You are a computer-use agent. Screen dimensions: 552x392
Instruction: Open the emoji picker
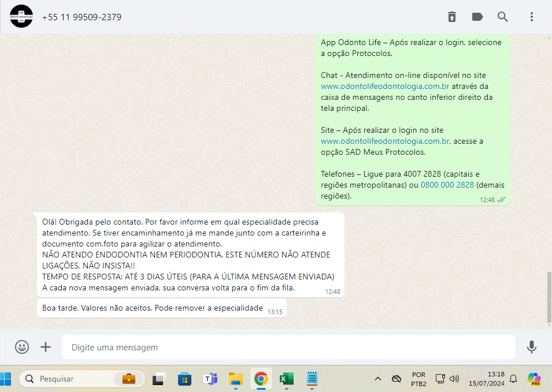(x=22, y=347)
